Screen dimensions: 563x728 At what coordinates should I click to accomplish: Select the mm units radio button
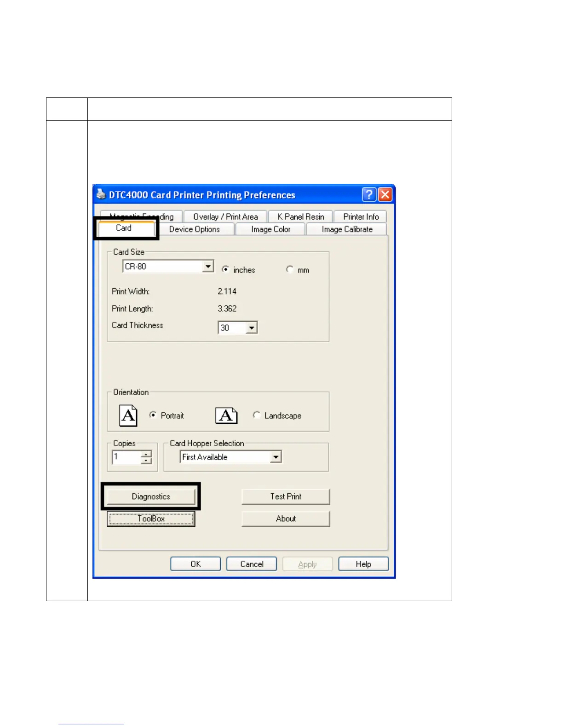click(289, 269)
